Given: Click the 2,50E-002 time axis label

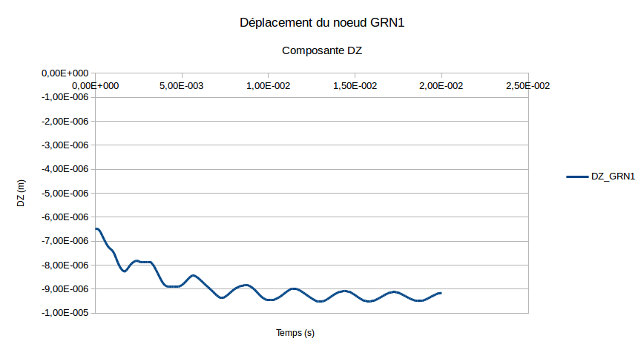Looking at the screenshot, I should pyautogui.click(x=528, y=86).
